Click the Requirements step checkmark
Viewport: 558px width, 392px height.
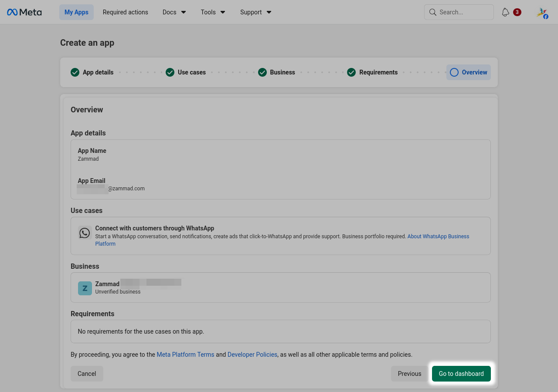pyautogui.click(x=351, y=72)
